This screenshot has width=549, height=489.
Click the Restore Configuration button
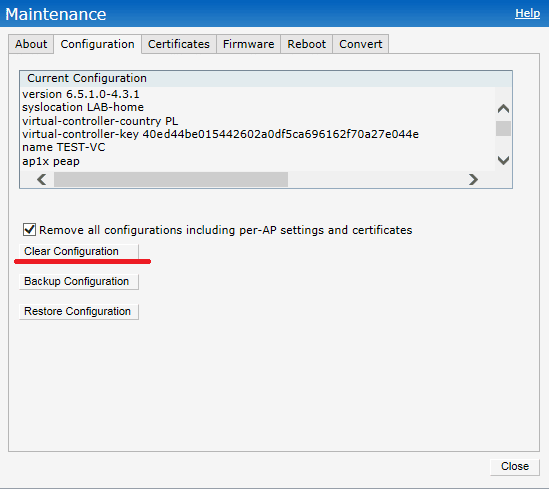point(79,312)
